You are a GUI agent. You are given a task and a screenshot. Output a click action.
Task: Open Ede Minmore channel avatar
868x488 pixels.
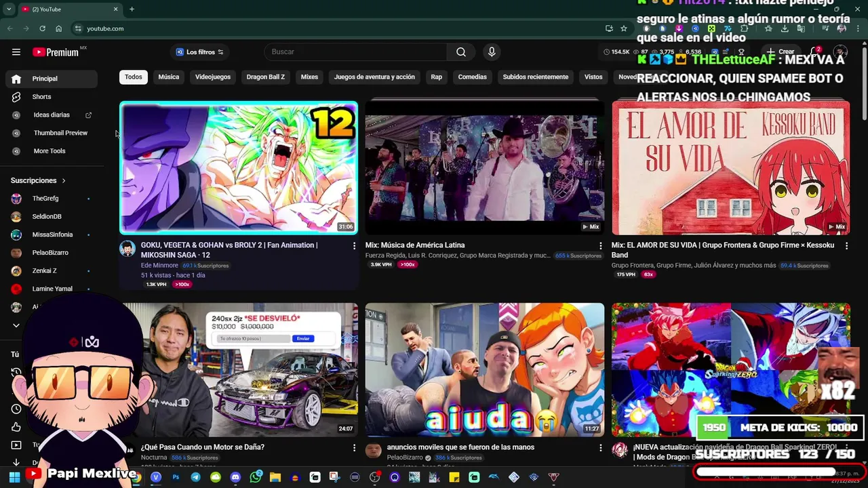click(x=127, y=249)
